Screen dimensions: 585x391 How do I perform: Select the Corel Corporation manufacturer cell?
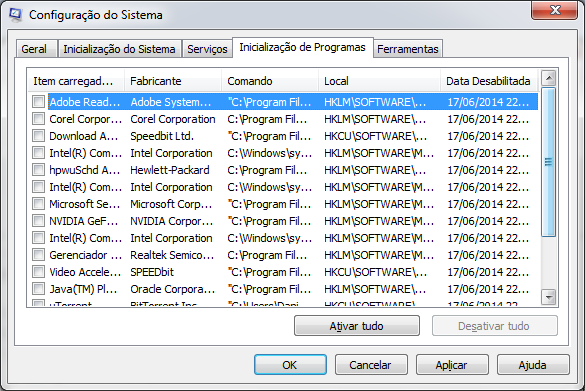click(173, 119)
